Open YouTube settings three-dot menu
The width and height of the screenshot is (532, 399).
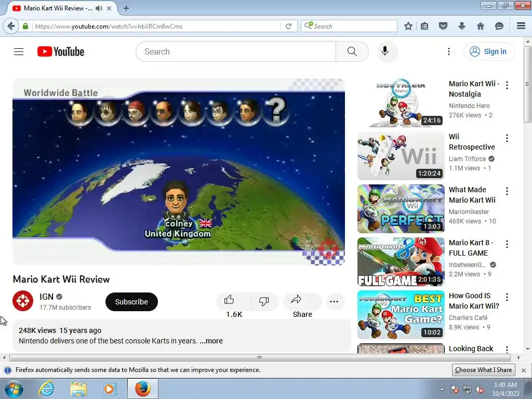pyautogui.click(x=449, y=51)
